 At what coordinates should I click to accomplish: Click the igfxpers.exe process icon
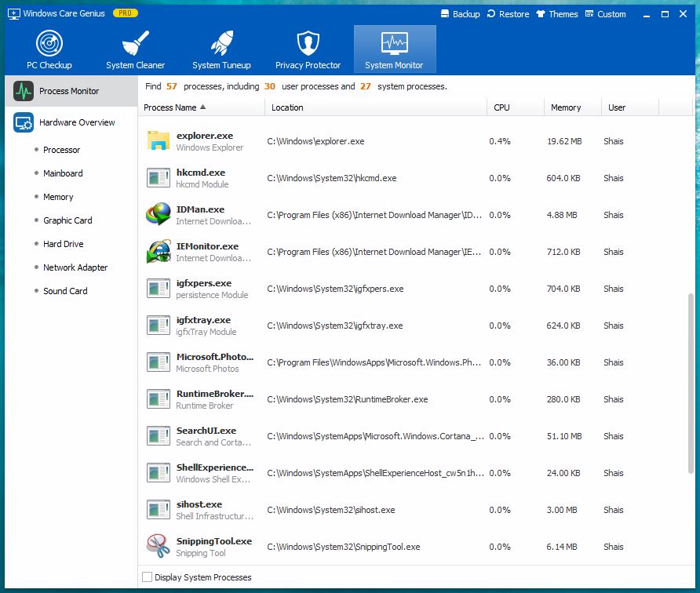point(158,289)
